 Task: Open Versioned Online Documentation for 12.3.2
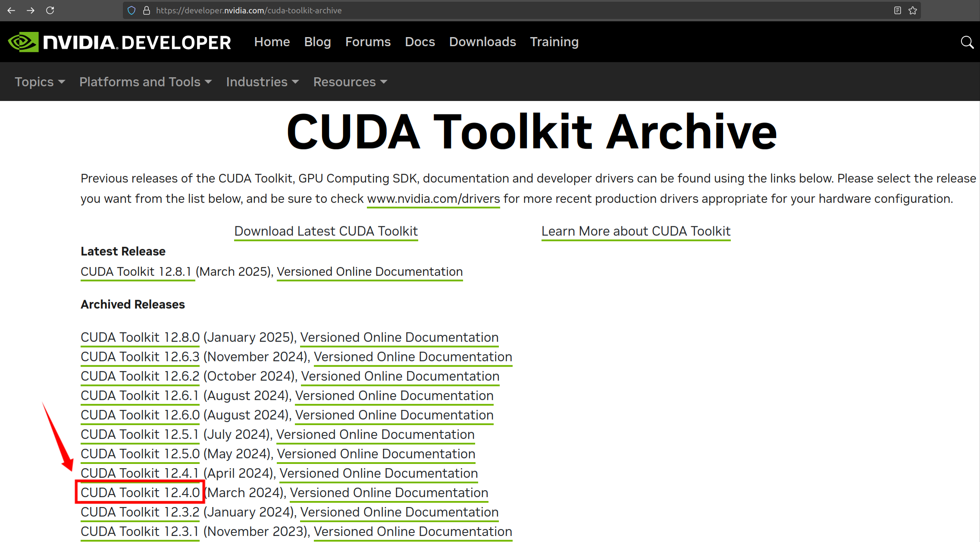click(x=399, y=512)
